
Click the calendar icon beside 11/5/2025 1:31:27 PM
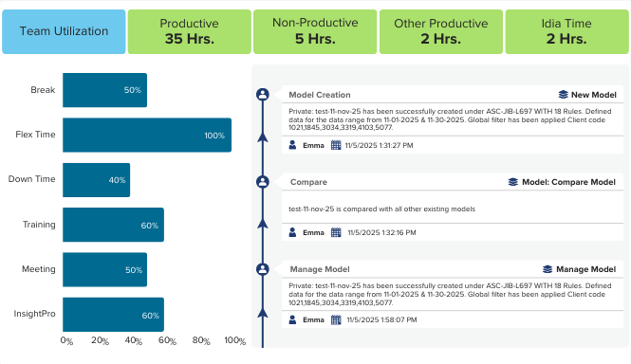click(x=336, y=145)
